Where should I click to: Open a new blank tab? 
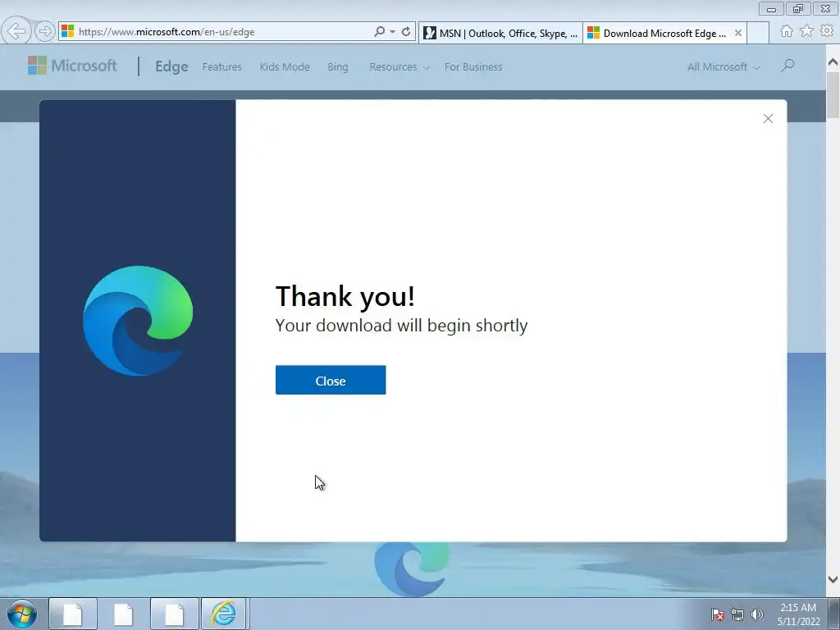click(x=758, y=33)
